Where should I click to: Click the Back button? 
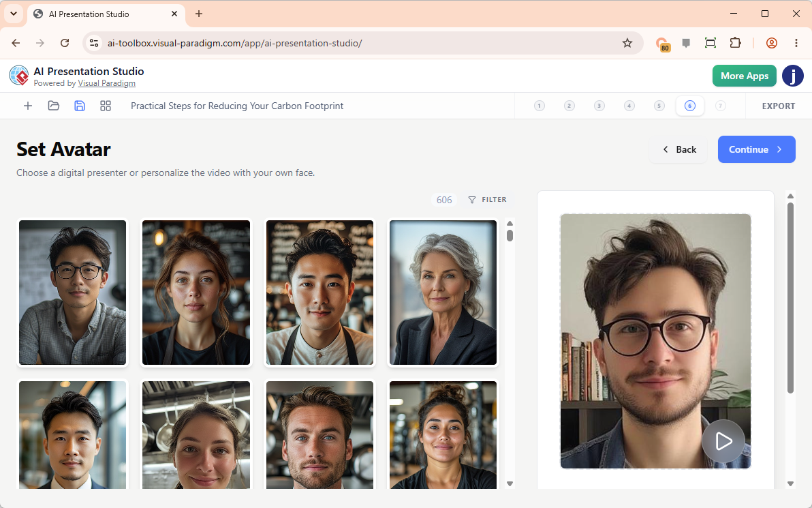[678, 149]
